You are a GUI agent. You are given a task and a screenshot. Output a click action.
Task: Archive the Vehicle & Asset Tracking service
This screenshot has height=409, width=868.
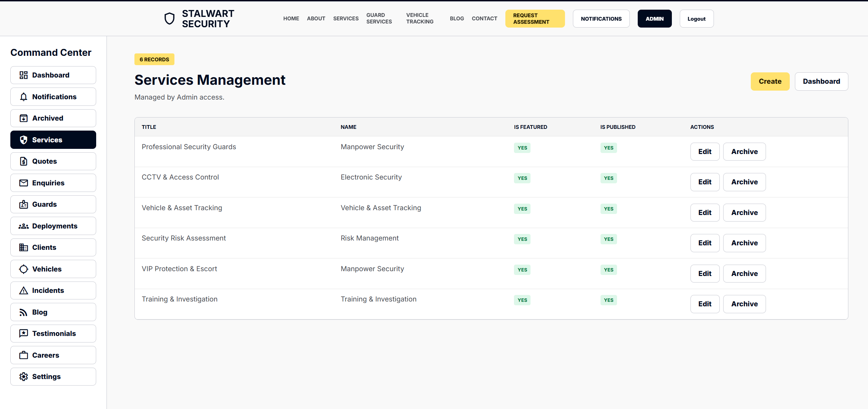(745, 213)
